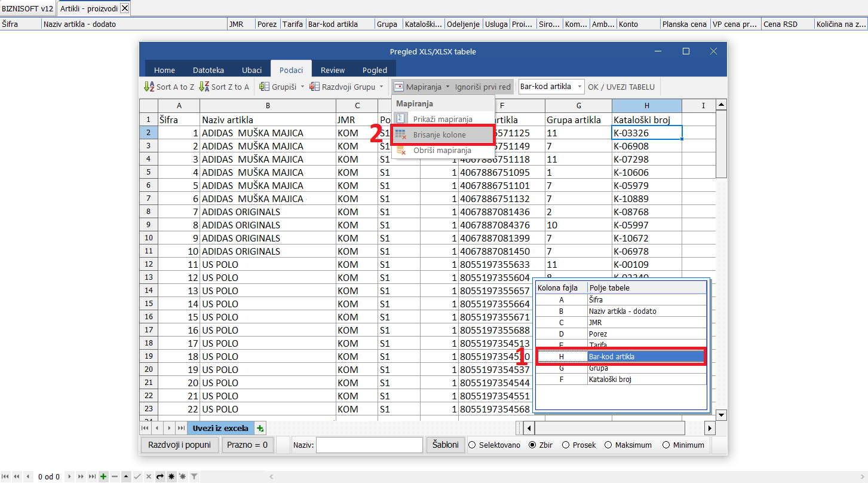Click the filter funnel icon in bottom navigator
This screenshot has height=483, width=868.
194,476
